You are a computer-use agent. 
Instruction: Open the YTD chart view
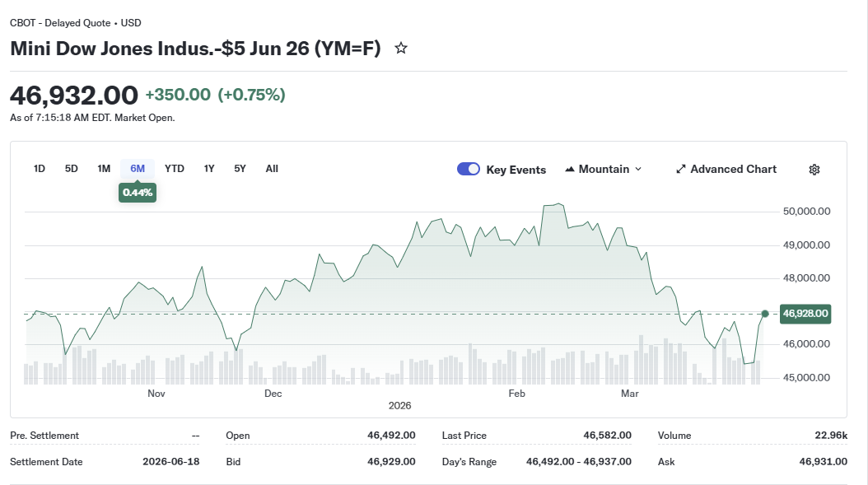pos(174,168)
